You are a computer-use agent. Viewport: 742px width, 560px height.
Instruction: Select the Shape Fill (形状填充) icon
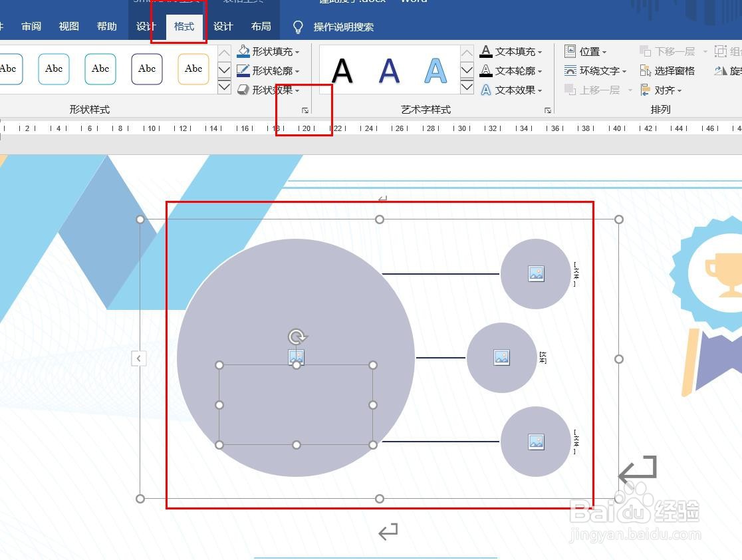pos(243,51)
